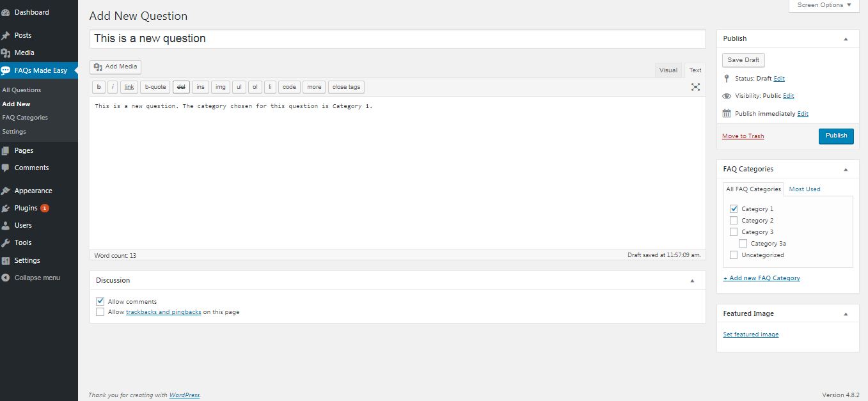The width and height of the screenshot is (868, 401).
Task: Click the Comments bubble icon
Action: pos(6,168)
